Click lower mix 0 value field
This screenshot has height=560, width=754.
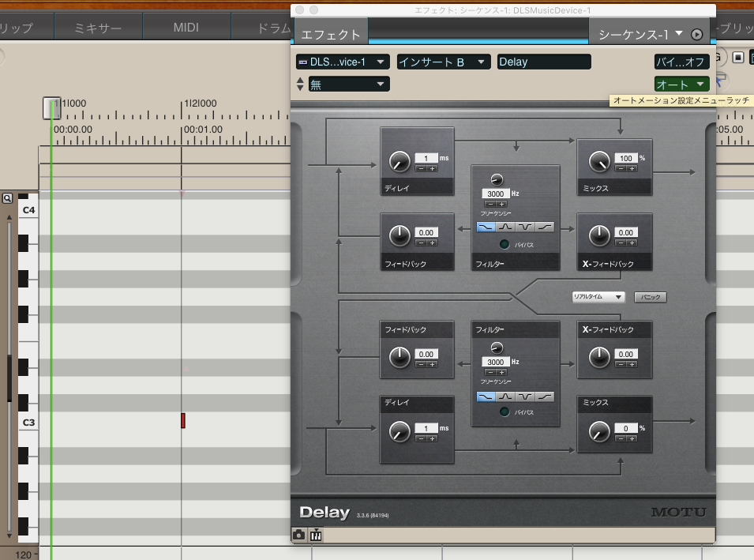[625, 427]
